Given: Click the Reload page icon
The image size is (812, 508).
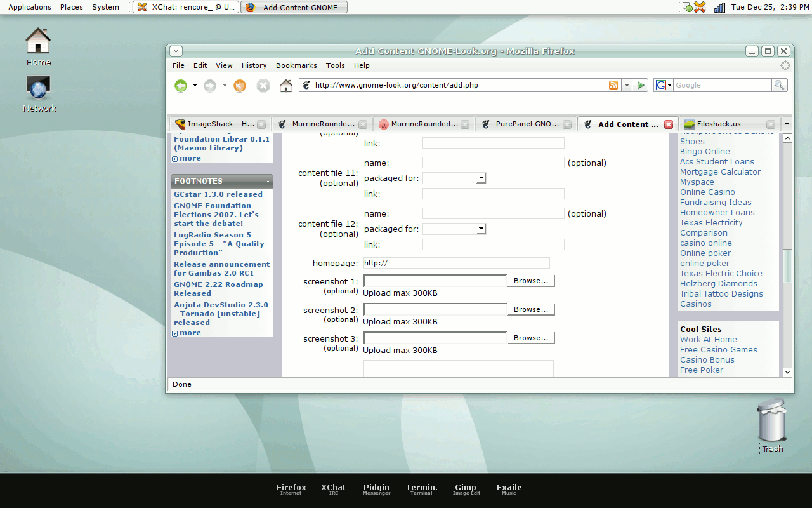Looking at the screenshot, I should [x=240, y=86].
